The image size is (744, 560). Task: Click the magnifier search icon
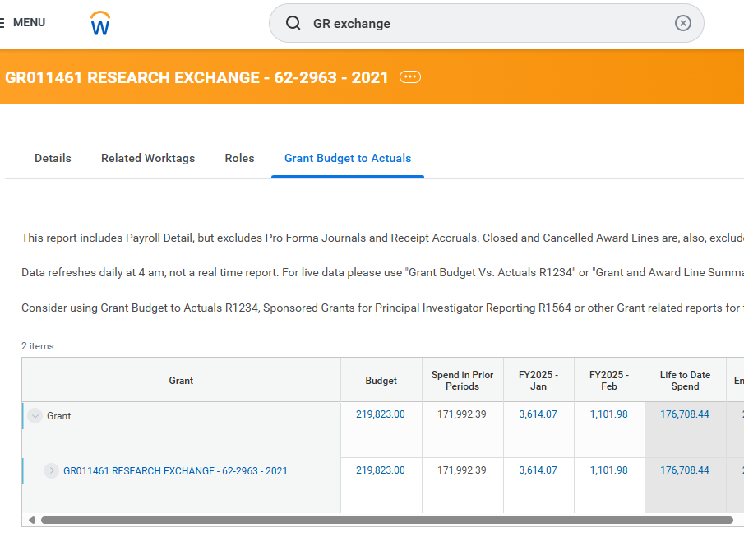tap(293, 23)
